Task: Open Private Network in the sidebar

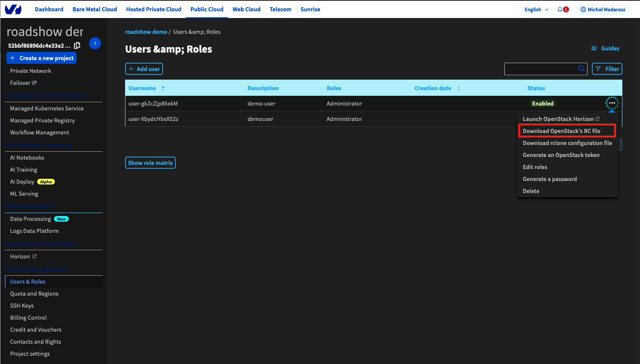Action: coord(31,71)
